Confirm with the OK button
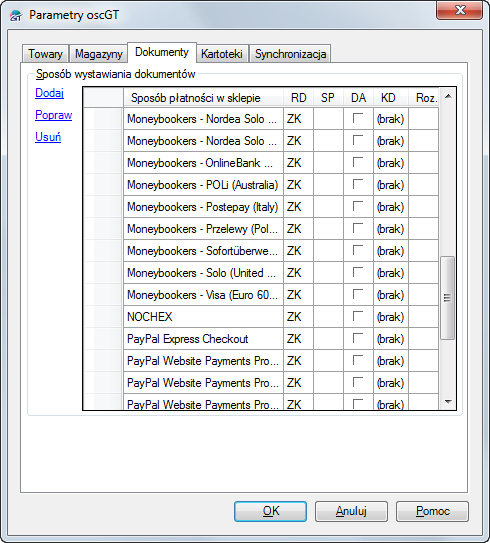This screenshot has width=490, height=543. [270, 511]
